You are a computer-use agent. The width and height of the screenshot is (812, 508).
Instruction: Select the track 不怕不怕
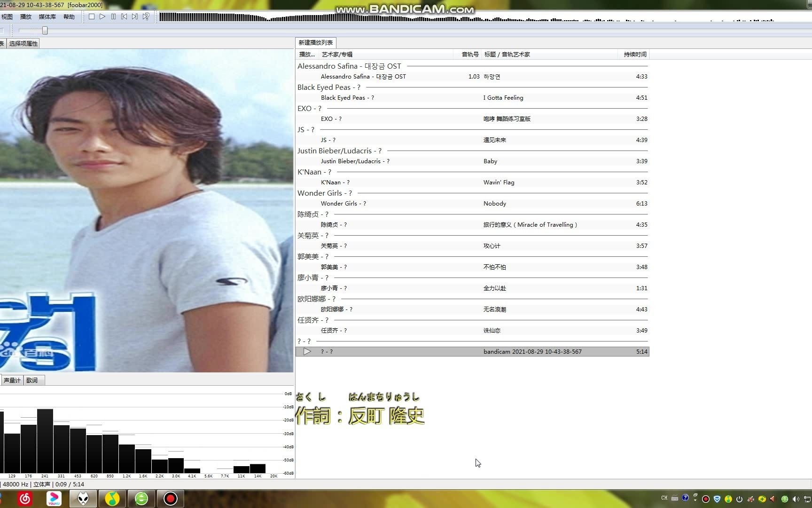click(x=472, y=267)
